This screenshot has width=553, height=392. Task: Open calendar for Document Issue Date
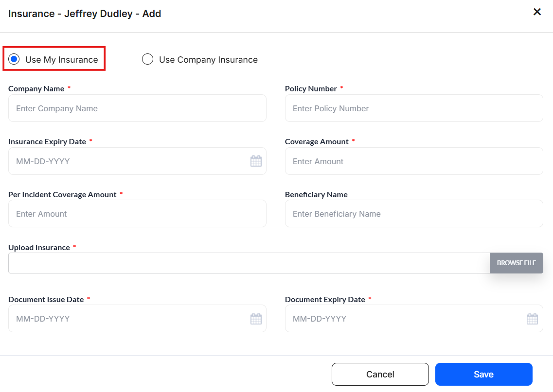(256, 319)
